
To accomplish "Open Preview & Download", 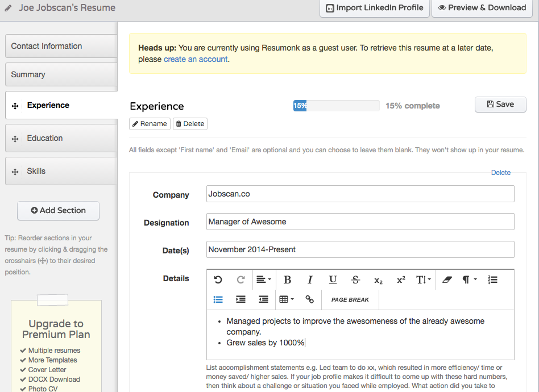I will (x=482, y=8).
